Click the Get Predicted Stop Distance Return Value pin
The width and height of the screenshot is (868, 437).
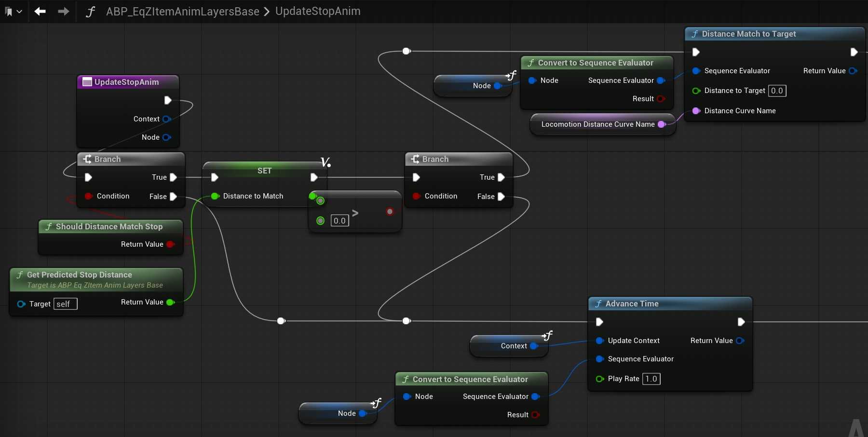point(170,302)
